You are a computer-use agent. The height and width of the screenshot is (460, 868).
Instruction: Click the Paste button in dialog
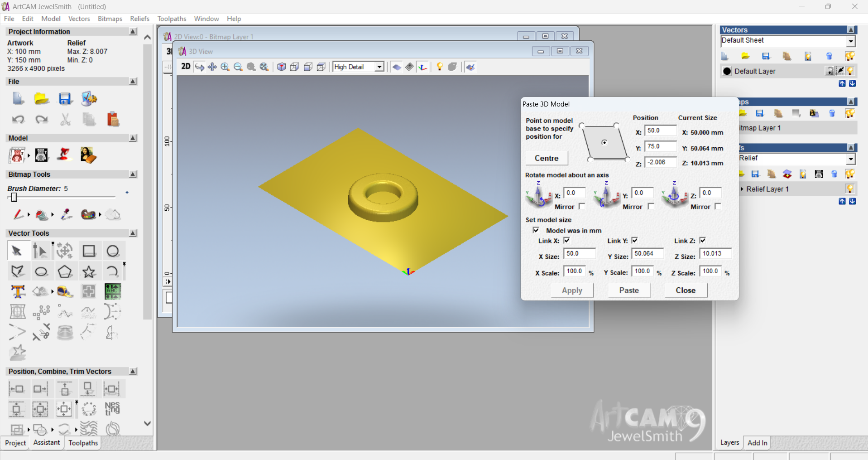point(629,291)
